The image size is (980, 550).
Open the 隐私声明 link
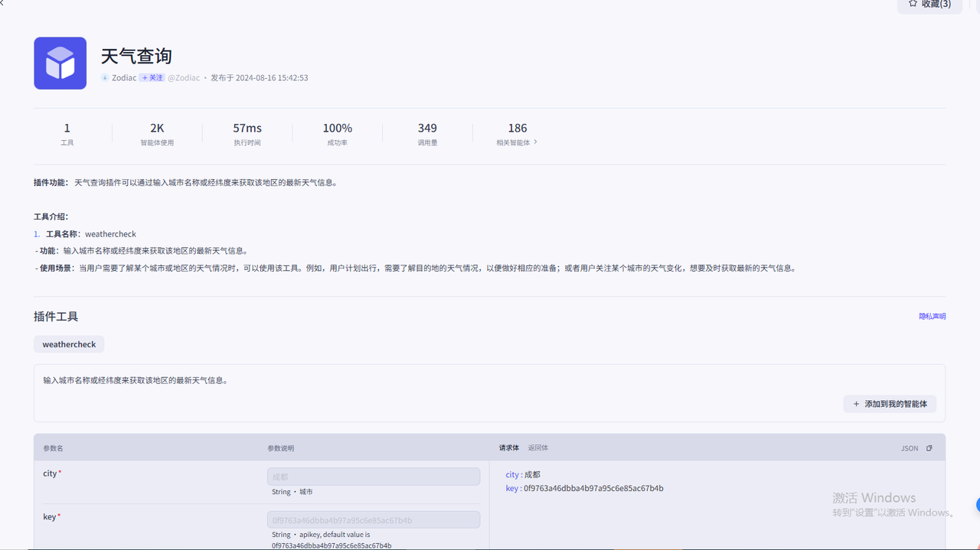tap(932, 316)
